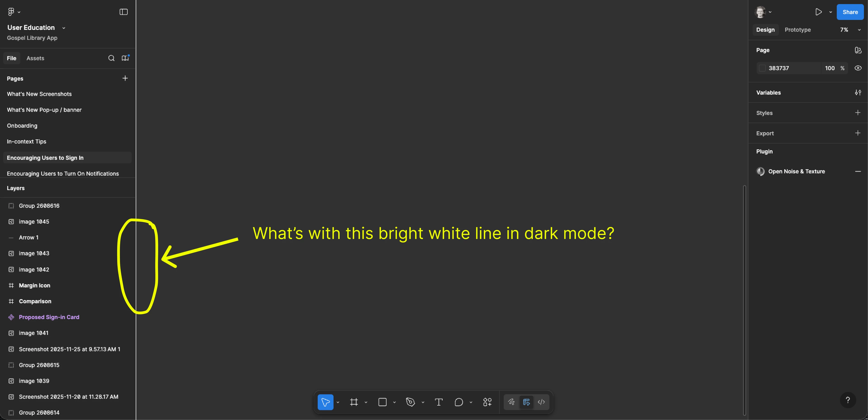Toggle page background visibility eye icon
Screen dimensions: 868x420
[858, 68]
